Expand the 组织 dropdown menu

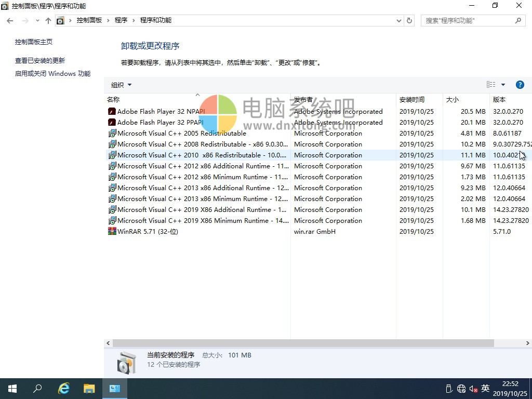click(x=122, y=85)
